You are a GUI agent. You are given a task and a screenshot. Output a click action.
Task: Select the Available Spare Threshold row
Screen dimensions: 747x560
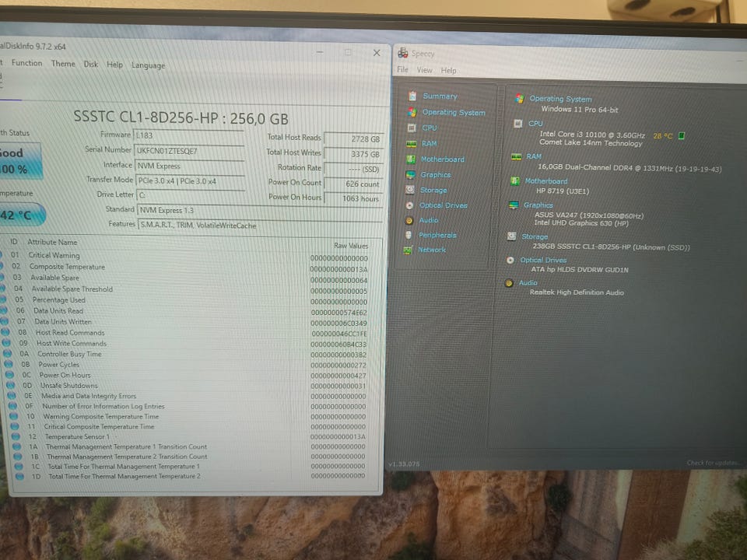pyautogui.click(x=188, y=289)
